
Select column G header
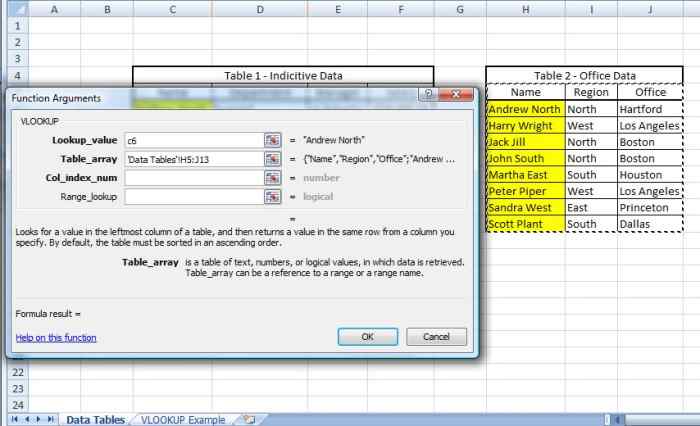pos(460,9)
